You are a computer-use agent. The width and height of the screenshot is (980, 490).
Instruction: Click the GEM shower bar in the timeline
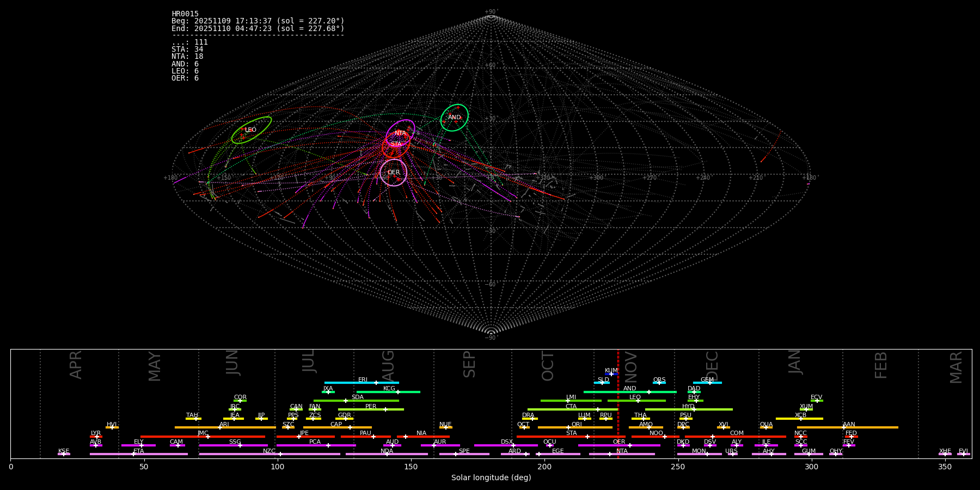click(707, 383)
